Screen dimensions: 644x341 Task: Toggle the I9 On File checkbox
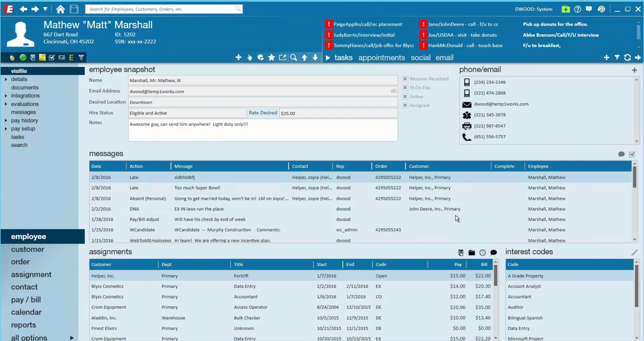[405, 88]
